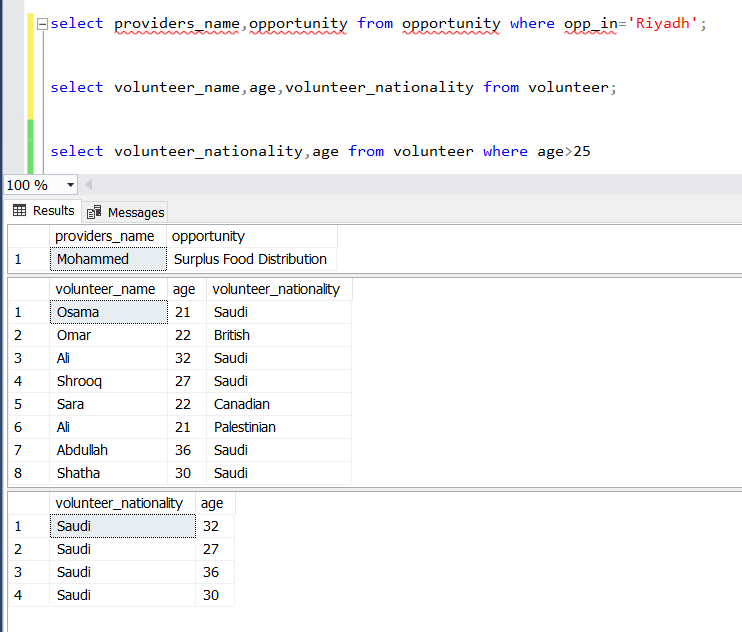Select the providers_name column header
Screen dimensions: 742x632
(108, 236)
